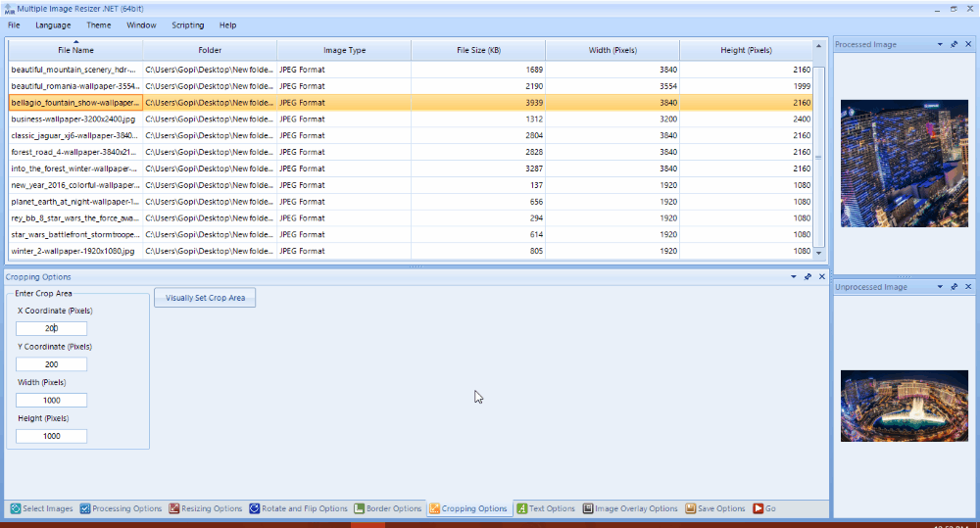Viewport: 980px width, 528px height.
Task: Sort by Image Type column header
Action: coord(344,50)
